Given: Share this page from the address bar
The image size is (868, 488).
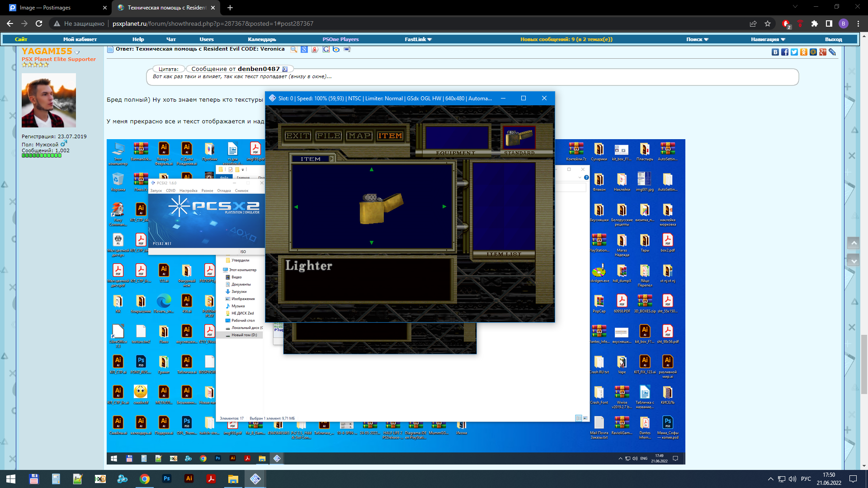Looking at the screenshot, I should (x=753, y=23).
